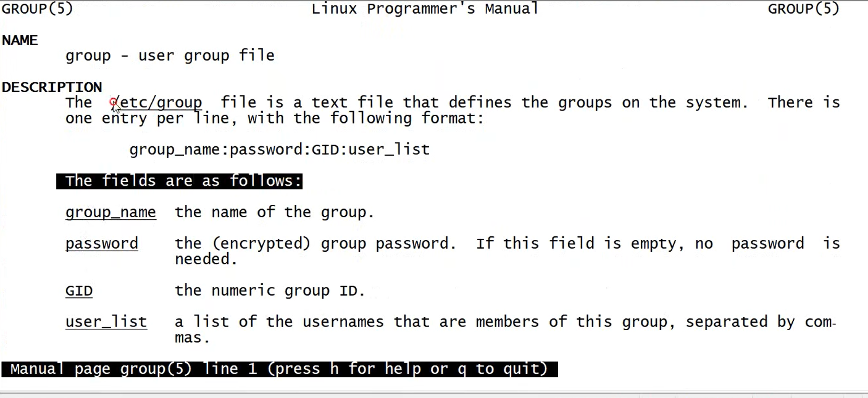This screenshot has height=398, width=868.
Task: Click the text "the numeric group ID."
Action: click(270, 291)
